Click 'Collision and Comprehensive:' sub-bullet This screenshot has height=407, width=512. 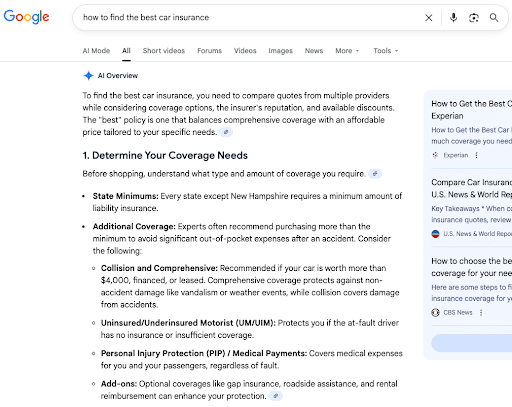159,268
